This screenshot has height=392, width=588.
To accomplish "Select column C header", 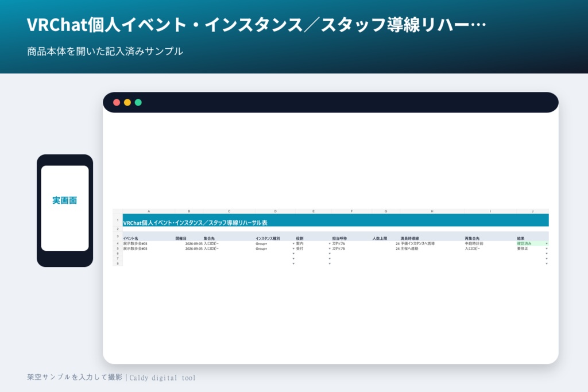I will tap(229, 211).
